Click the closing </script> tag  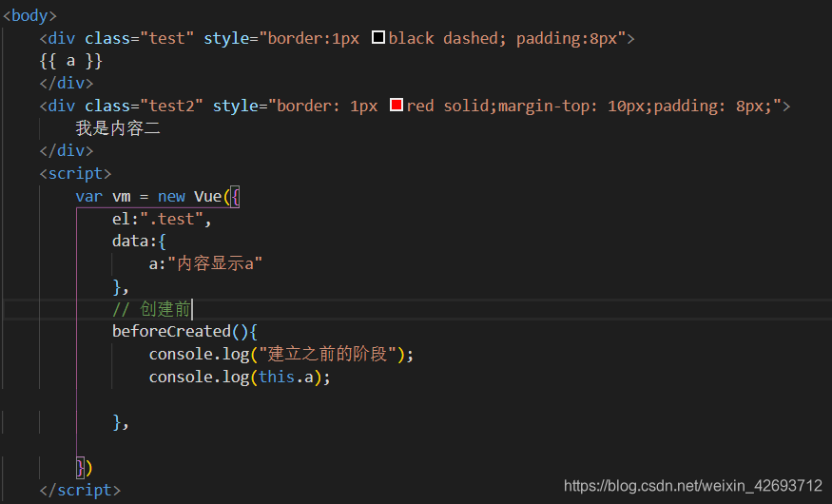(80, 490)
